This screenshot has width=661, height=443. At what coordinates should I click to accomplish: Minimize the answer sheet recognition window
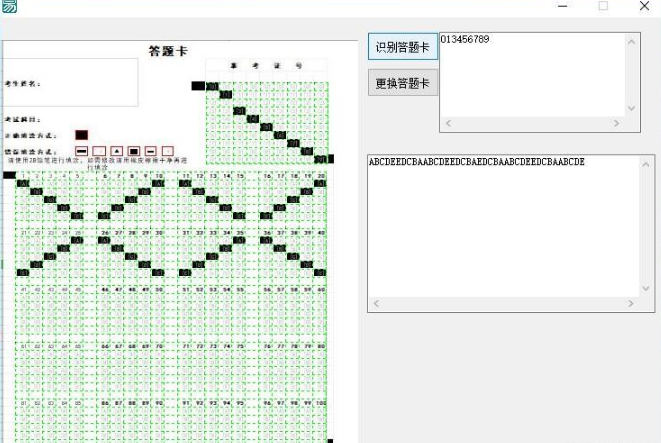[562, 6]
